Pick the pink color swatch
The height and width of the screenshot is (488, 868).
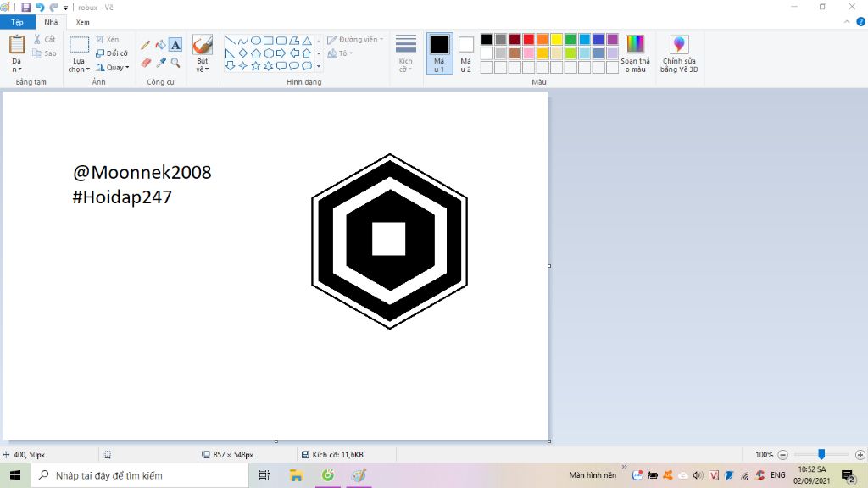(x=529, y=53)
